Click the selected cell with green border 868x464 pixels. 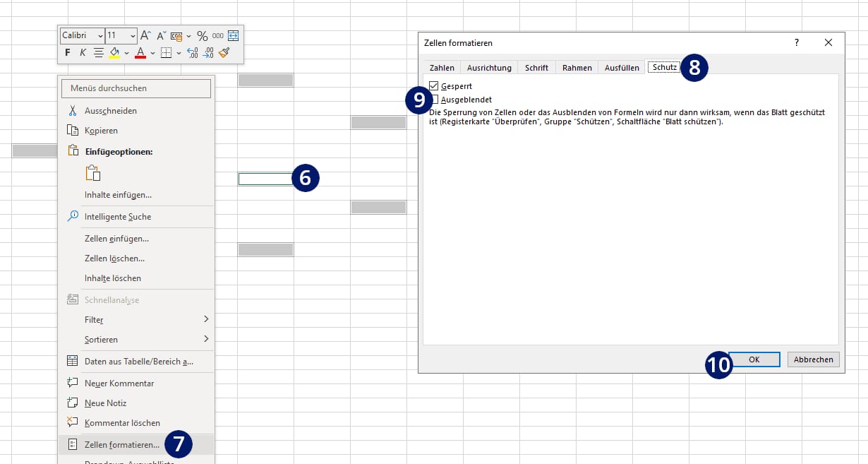tap(265, 179)
